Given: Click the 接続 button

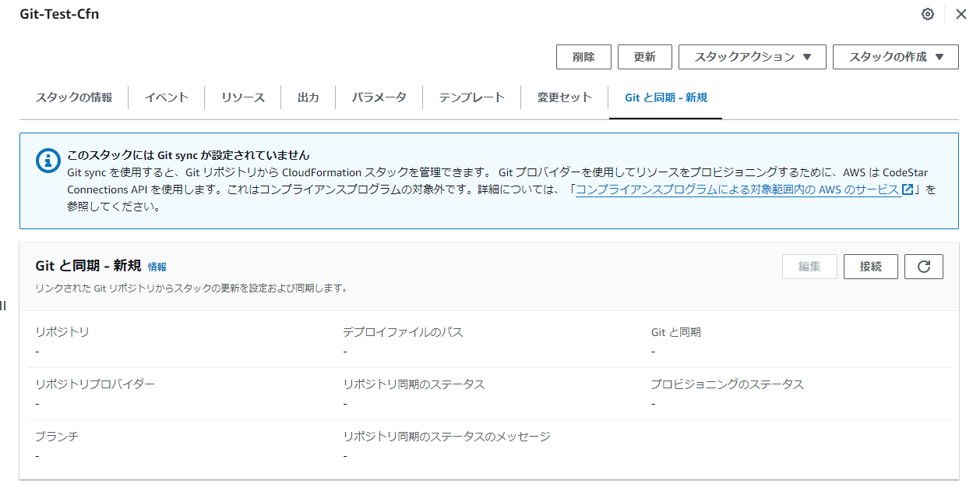Looking at the screenshot, I should (871, 267).
